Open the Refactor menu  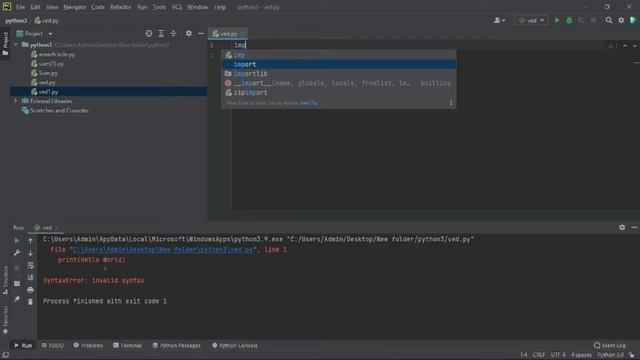(x=120, y=7)
